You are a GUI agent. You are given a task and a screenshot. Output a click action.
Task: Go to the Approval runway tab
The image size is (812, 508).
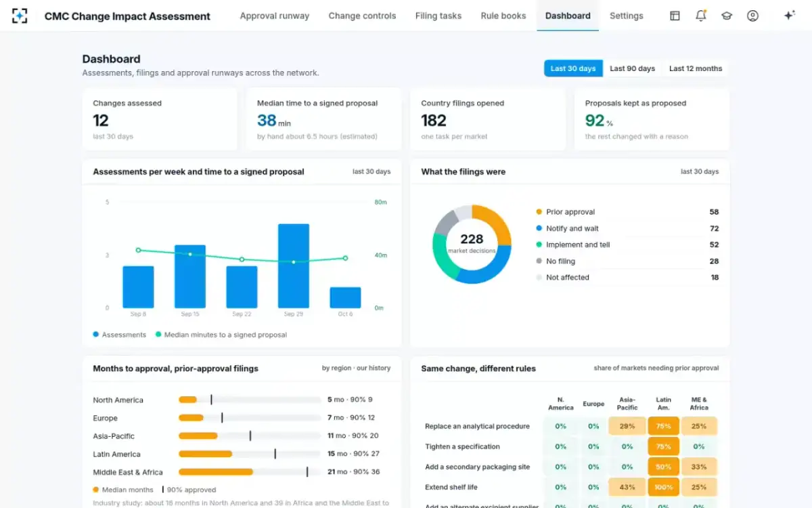click(275, 16)
